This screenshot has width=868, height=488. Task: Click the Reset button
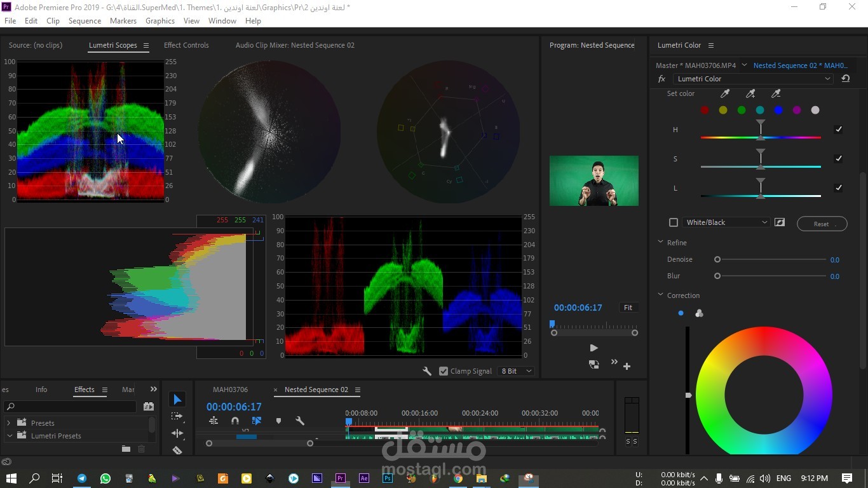822,224
